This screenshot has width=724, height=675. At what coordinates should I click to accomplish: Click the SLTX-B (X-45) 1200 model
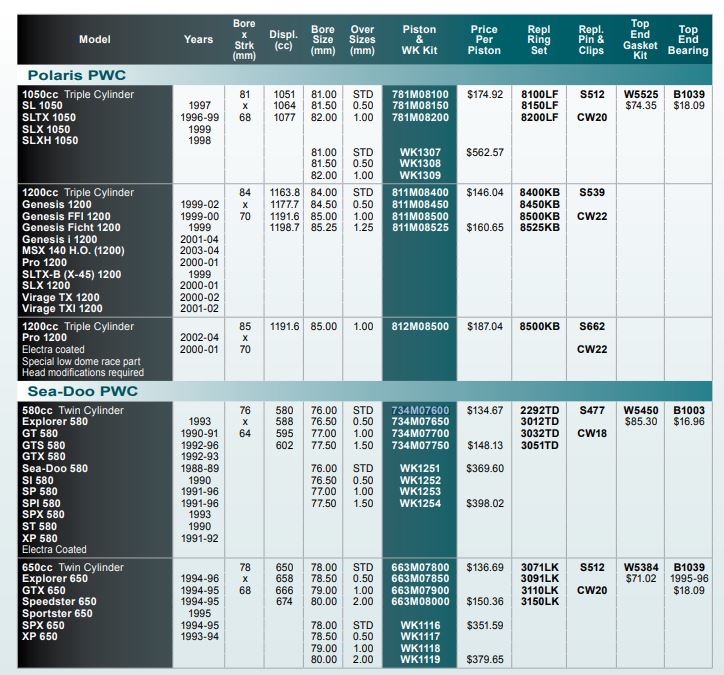pyautogui.click(x=72, y=274)
